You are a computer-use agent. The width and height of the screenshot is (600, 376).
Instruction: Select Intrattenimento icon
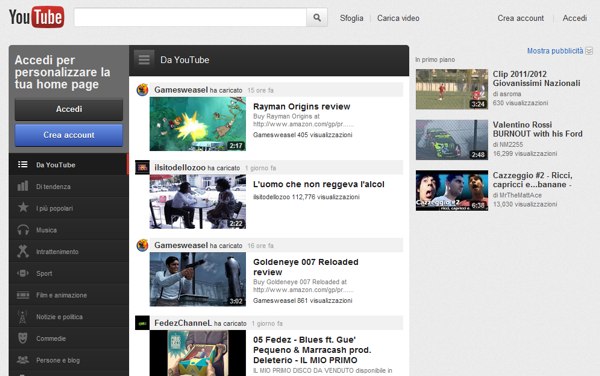[x=23, y=251]
